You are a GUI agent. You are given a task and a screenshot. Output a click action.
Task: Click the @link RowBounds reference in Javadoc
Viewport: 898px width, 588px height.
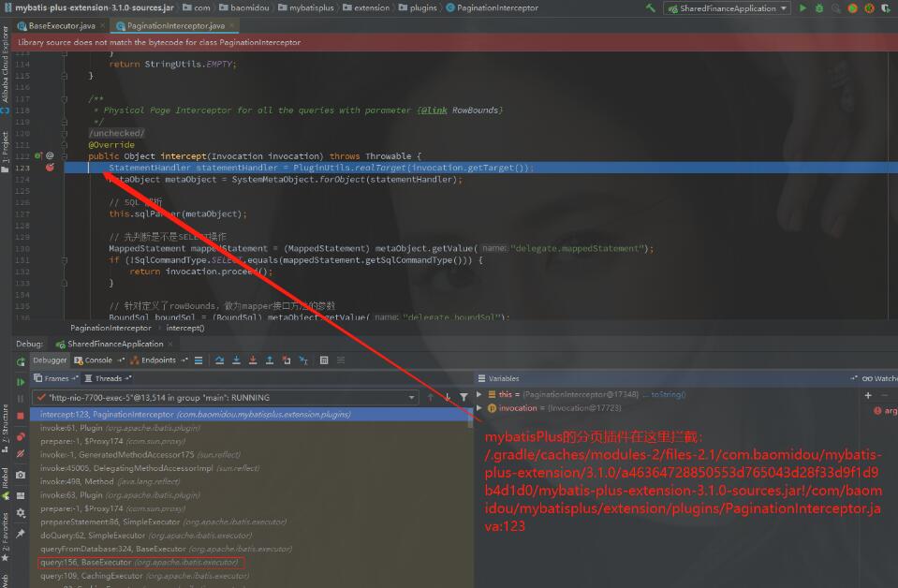coord(461,110)
